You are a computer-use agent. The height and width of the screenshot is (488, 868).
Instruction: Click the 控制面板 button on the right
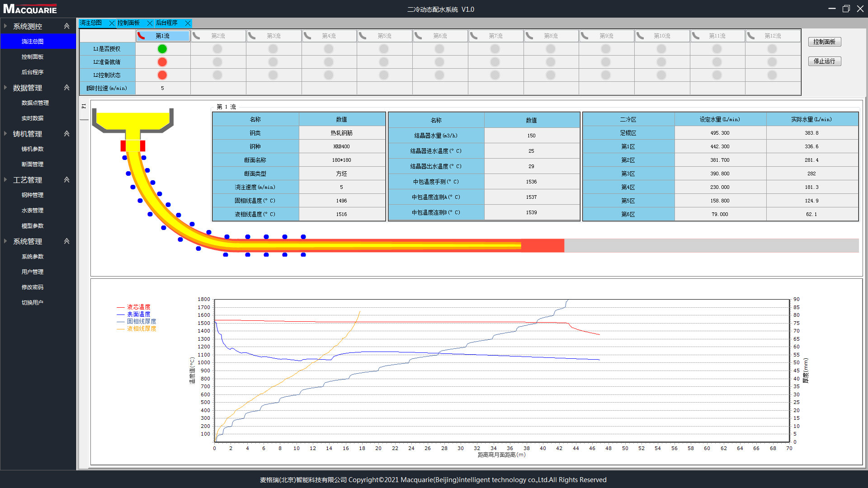(x=825, y=42)
